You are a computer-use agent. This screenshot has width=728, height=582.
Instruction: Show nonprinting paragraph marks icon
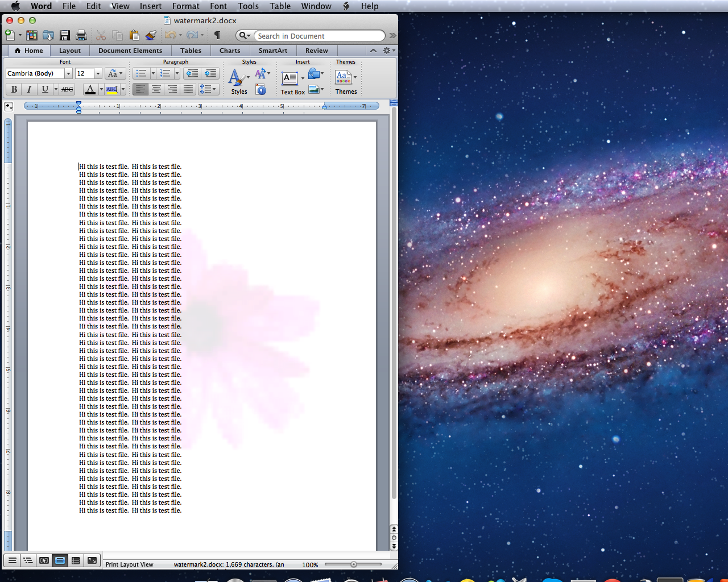pyautogui.click(x=217, y=35)
